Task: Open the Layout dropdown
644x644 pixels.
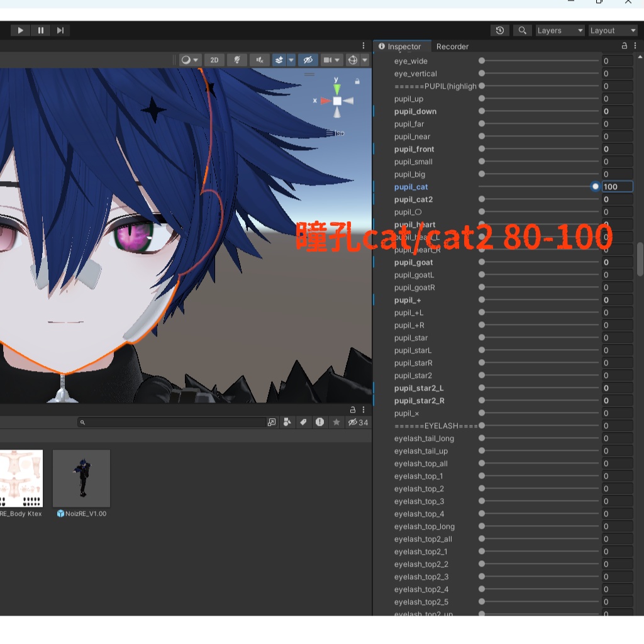Action: coord(612,30)
